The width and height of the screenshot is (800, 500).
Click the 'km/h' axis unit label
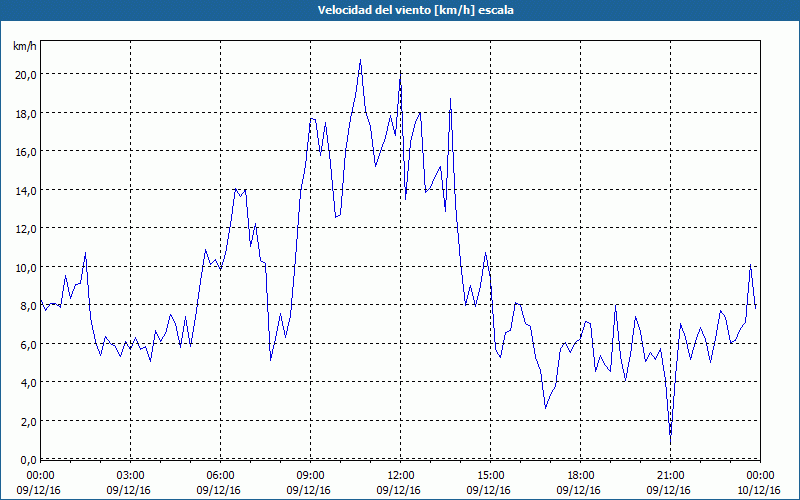[24, 46]
